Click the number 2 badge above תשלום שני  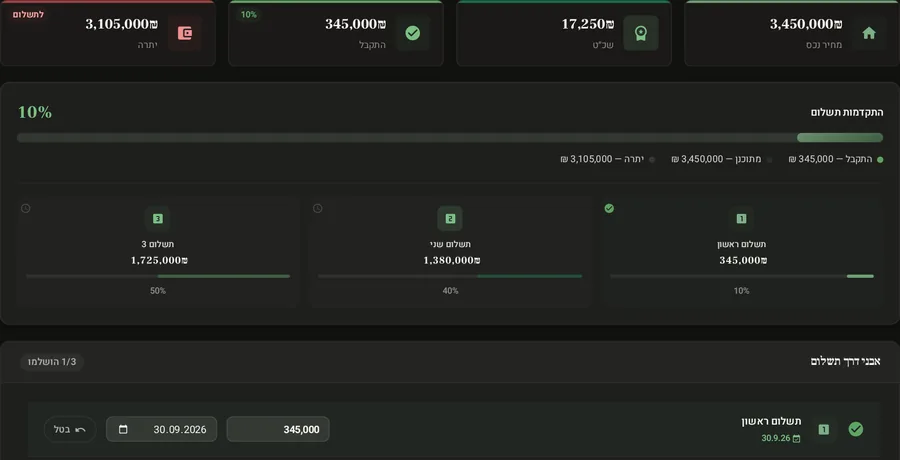[450, 218]
